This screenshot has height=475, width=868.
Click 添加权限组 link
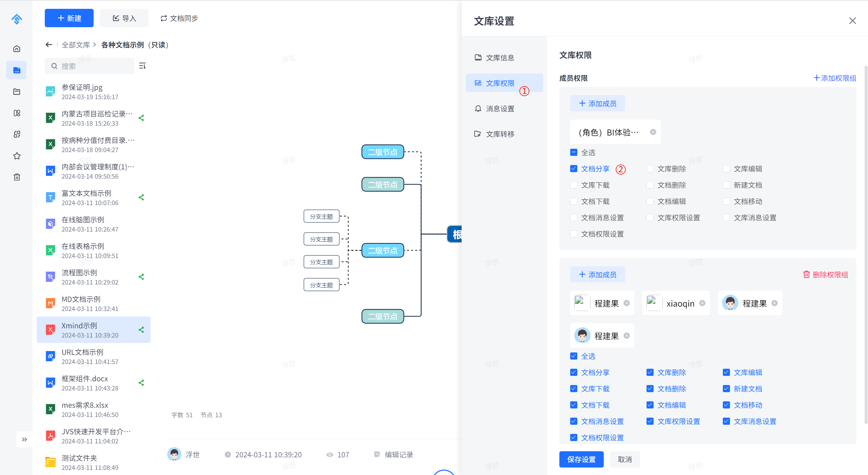(835, 78)
